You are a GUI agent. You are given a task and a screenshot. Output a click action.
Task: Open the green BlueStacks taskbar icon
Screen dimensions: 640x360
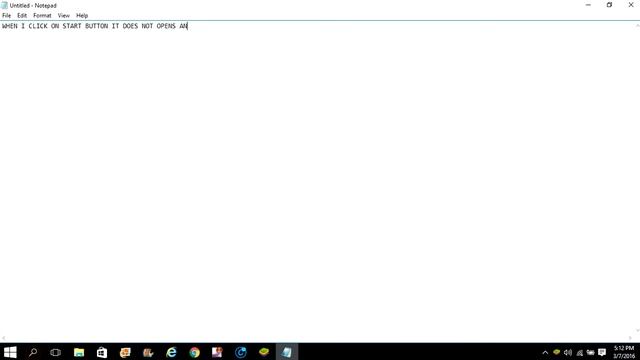pyautogui.click(x=264, y=352)
